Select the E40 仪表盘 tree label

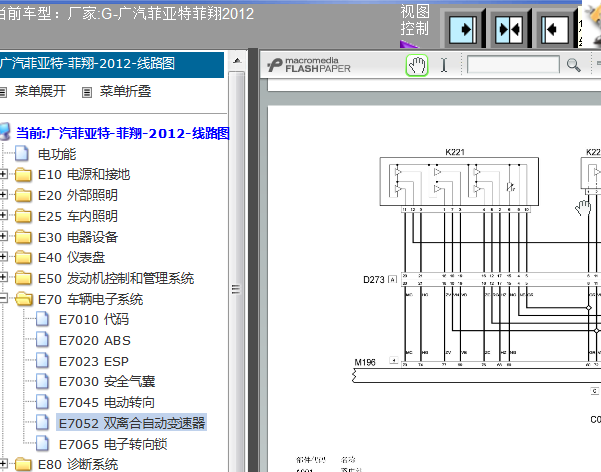(71, 258)
